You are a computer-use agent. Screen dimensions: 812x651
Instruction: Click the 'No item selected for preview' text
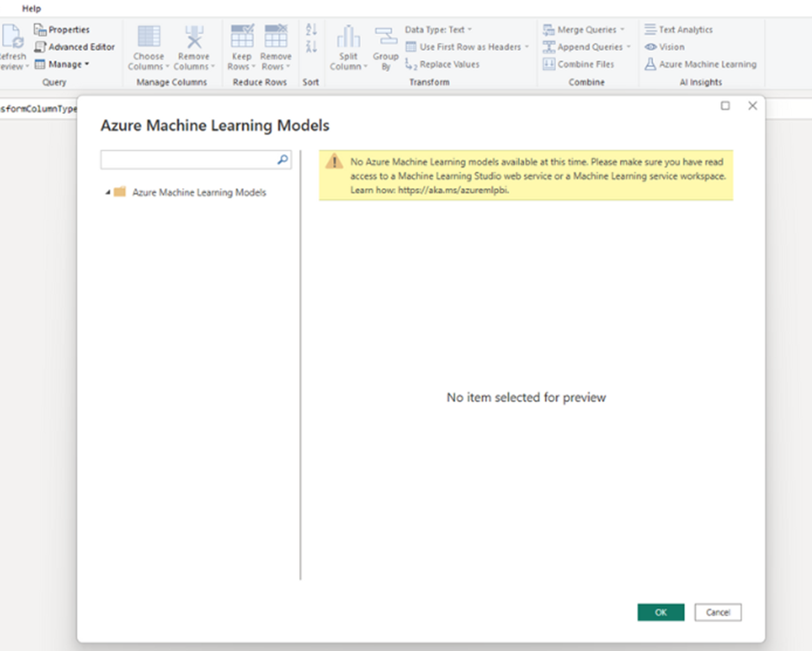526,397
